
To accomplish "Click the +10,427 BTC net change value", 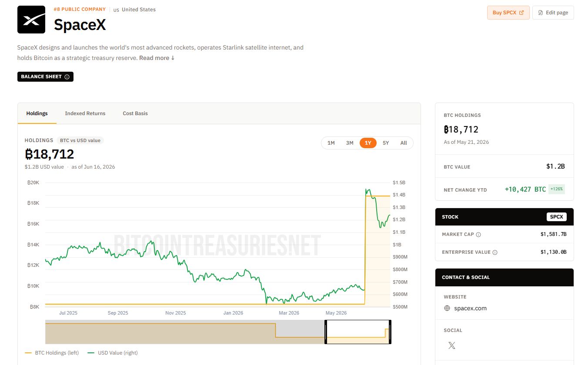I will coord(525,189).
